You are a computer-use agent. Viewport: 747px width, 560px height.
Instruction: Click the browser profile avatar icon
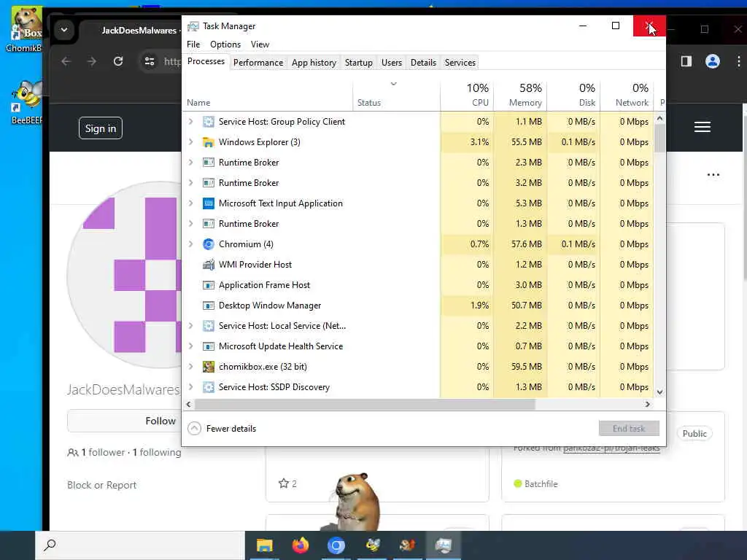pos(712,61)
